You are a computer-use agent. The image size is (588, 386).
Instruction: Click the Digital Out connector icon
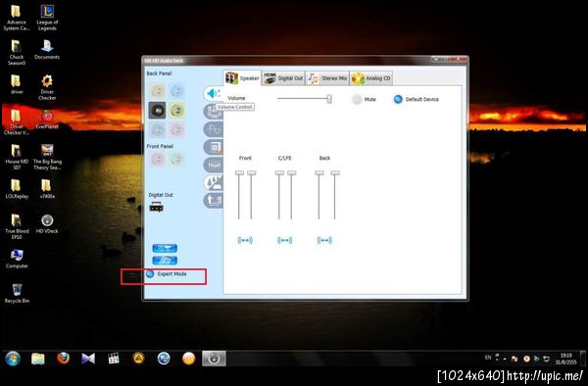157,207
